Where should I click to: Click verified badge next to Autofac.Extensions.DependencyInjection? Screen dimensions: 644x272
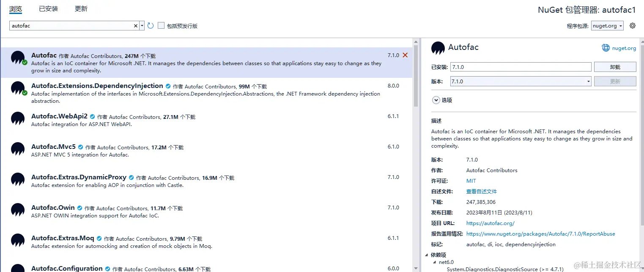(x=168, y=86)
